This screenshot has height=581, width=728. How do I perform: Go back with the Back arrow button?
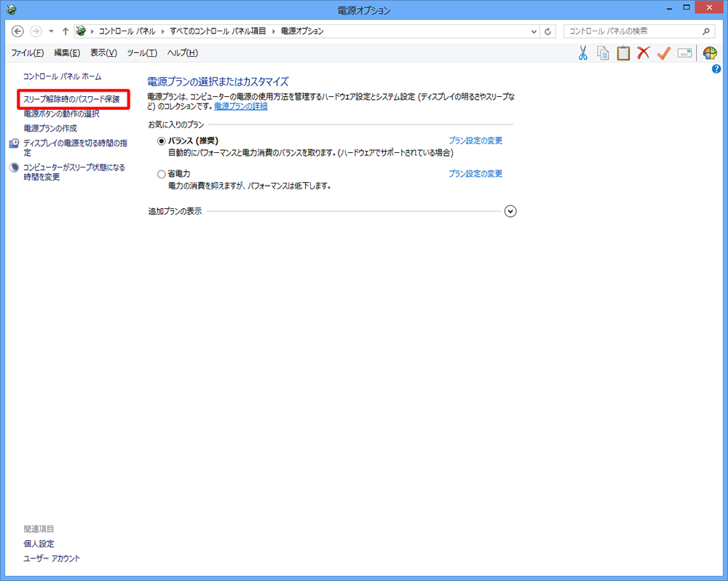pos(17,31)
